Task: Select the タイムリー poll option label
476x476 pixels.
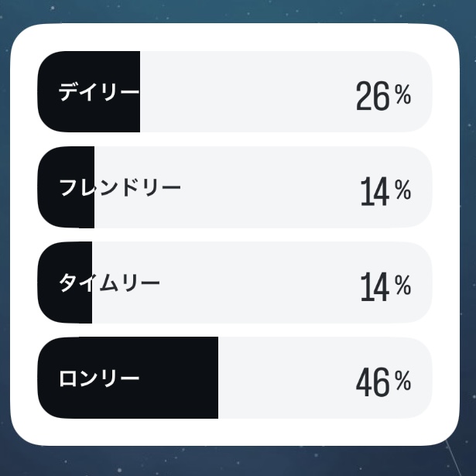Action: 109,283
